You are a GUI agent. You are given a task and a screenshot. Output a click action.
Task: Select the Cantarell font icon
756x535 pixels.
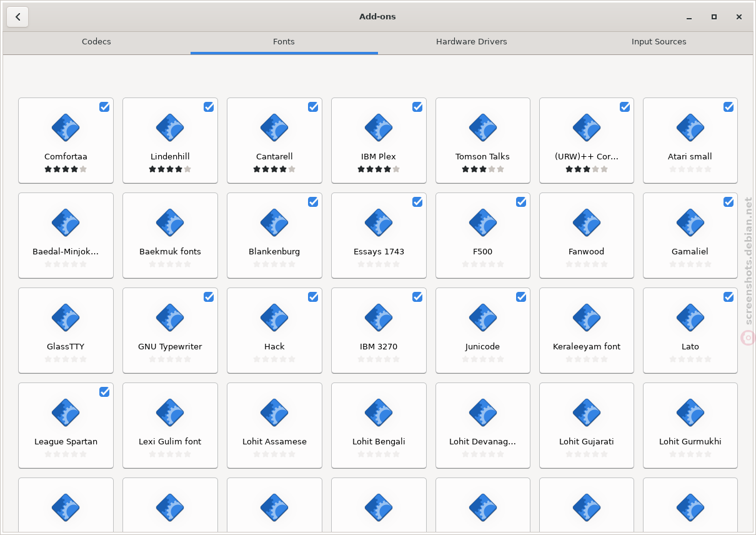click(274, 128)
